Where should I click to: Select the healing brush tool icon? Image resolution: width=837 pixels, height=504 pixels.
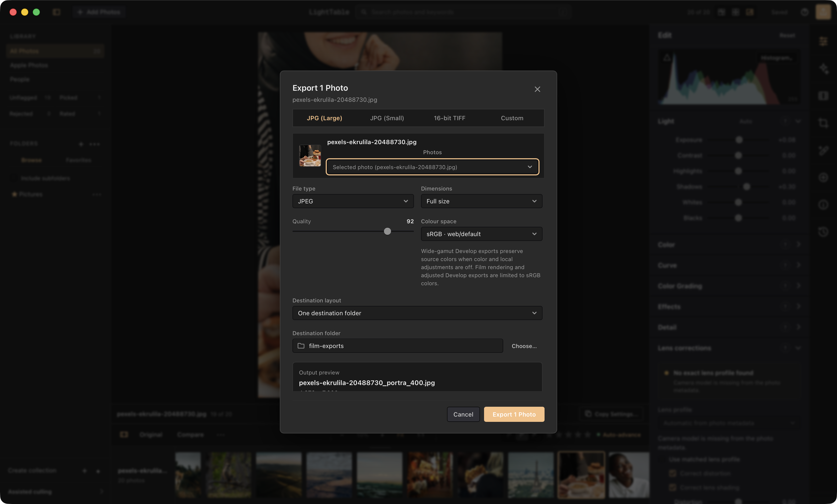tap(823, 150)
